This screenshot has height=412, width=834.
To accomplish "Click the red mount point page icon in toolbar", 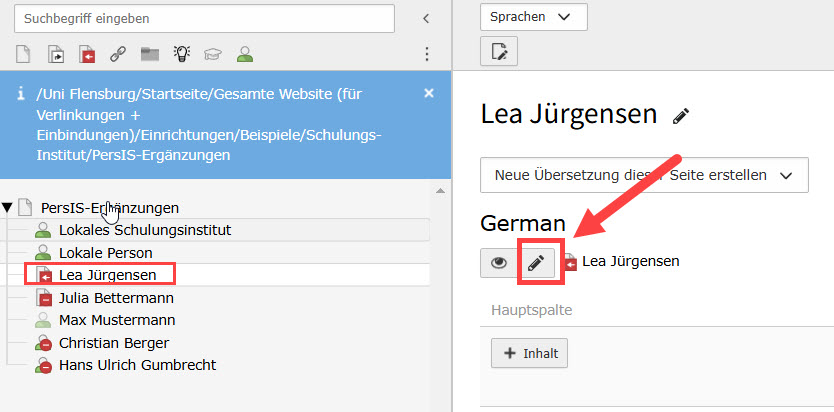I will tap(86, 54).
